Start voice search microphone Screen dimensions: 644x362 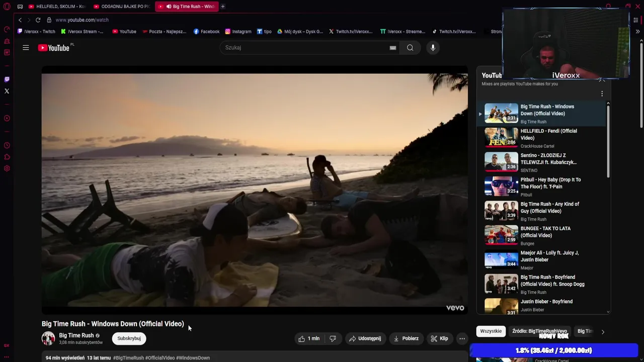[433, 48]
